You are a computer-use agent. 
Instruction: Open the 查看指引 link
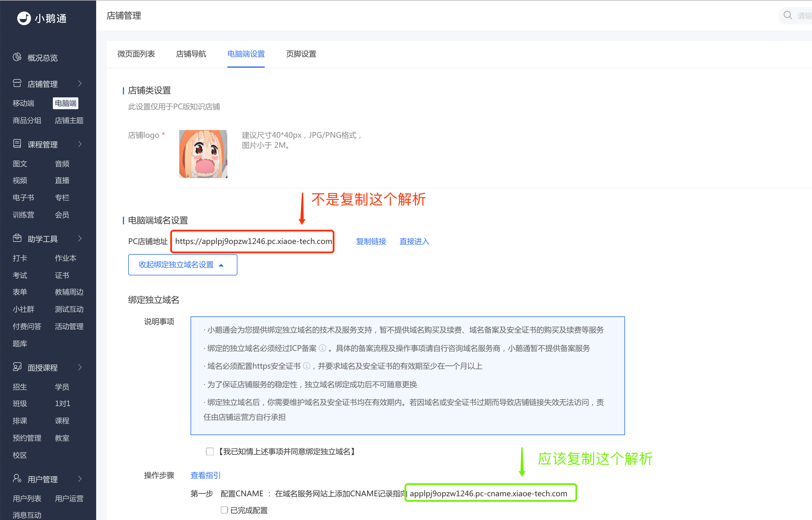pos(205,475)
